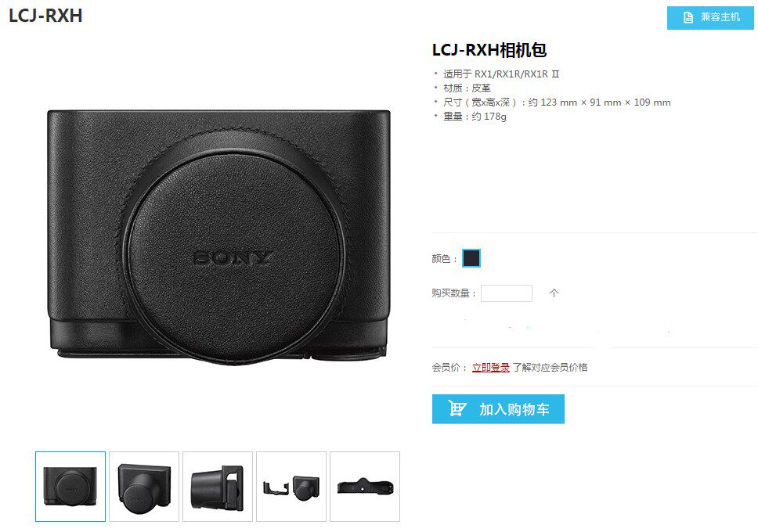Click the 重量 约178g spec line
This screenshot has height=532, width=758.
pyautogui.click(x=475, y=117)
